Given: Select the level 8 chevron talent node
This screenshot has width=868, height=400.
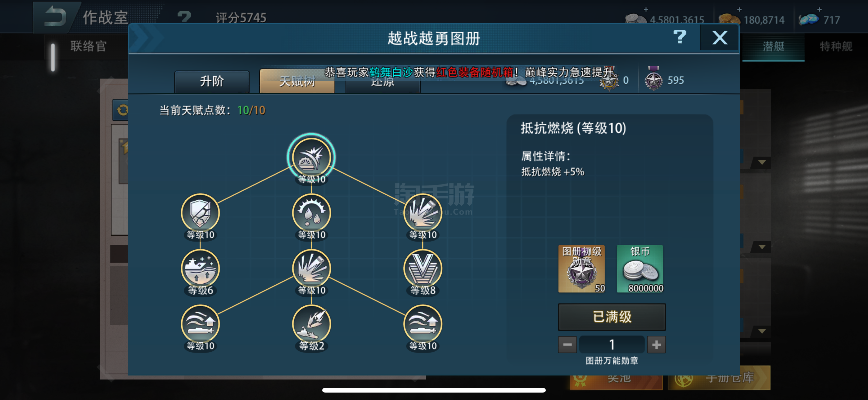Looking at the screenshot, I should coord(423,268).
